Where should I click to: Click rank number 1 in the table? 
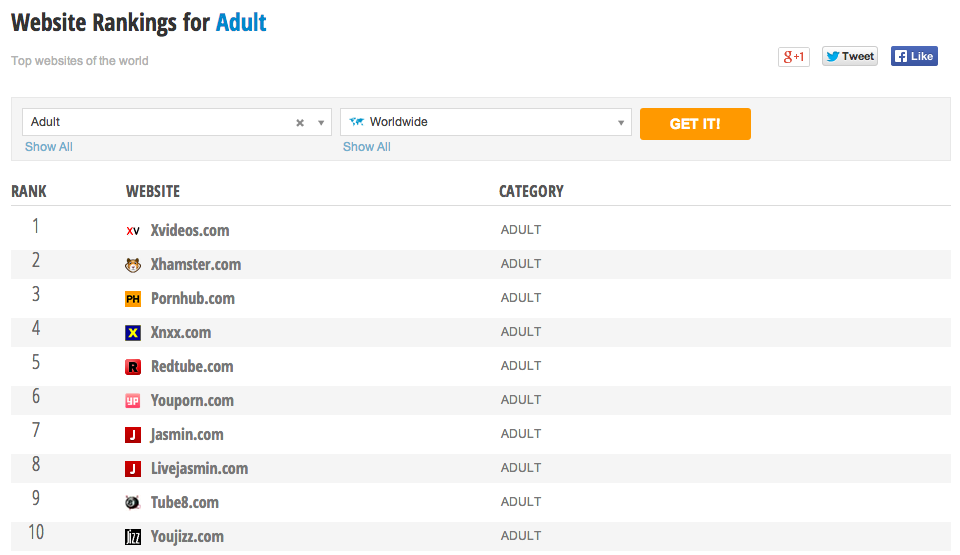pyautogui.click(x=36, y=226)
